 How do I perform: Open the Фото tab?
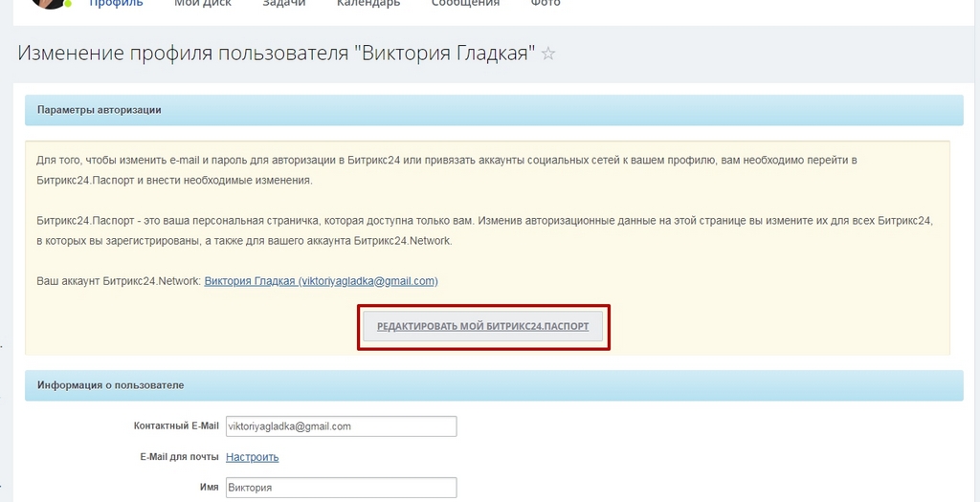tap(546, 4)
